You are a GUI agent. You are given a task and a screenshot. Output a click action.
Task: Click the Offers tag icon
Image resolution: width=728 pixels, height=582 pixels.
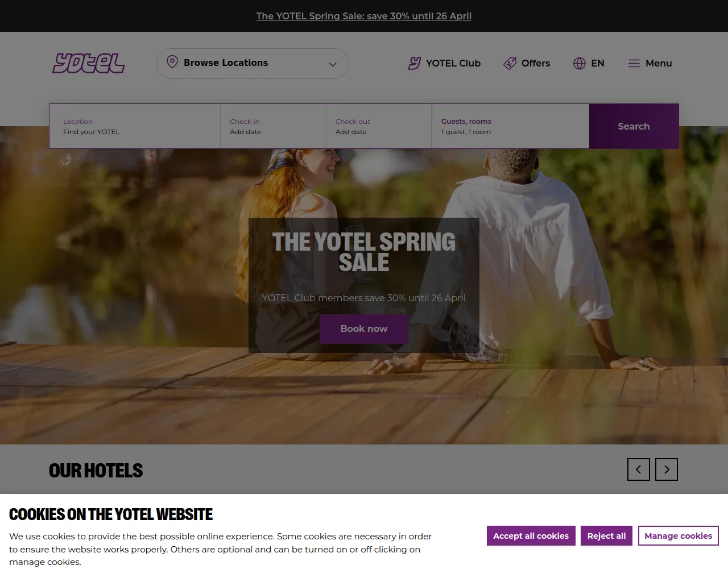pyautogui.click(x=510, y=63)
